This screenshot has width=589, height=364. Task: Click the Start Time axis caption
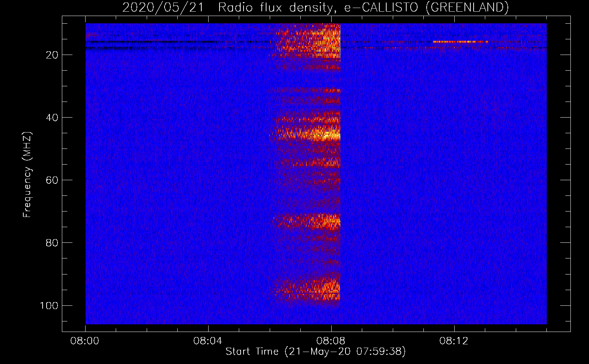pyautogui.click(x=315, y=352)
